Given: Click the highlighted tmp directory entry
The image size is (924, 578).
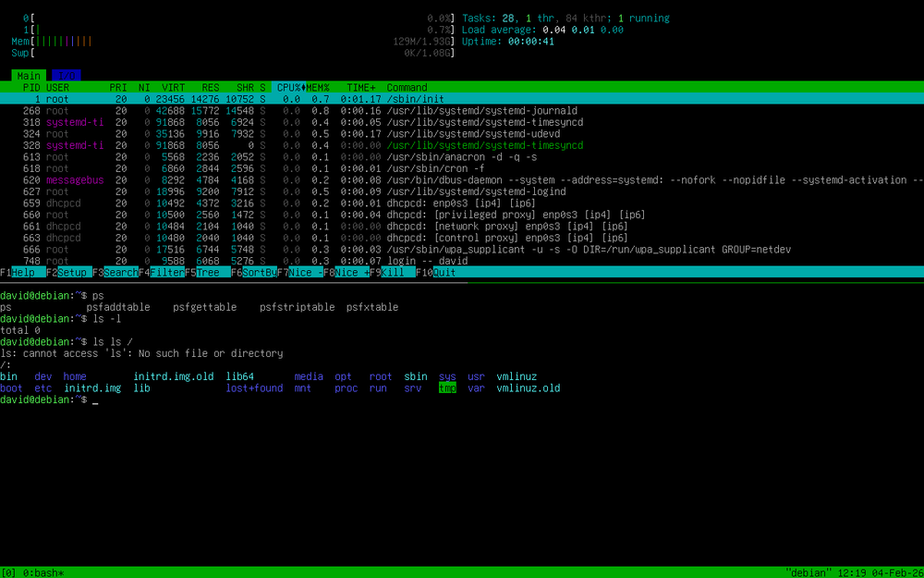Looking at the screenshot, I should pyautogui.click(x=447, y=388).
